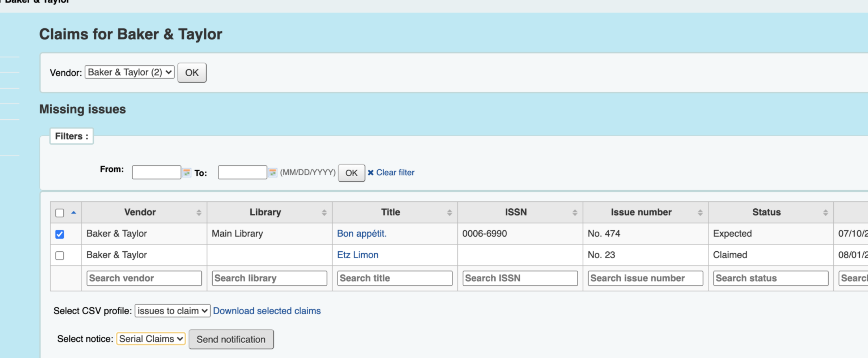Click the Send notification button
The image size is (868, 358).
click(x=231, y=339)
